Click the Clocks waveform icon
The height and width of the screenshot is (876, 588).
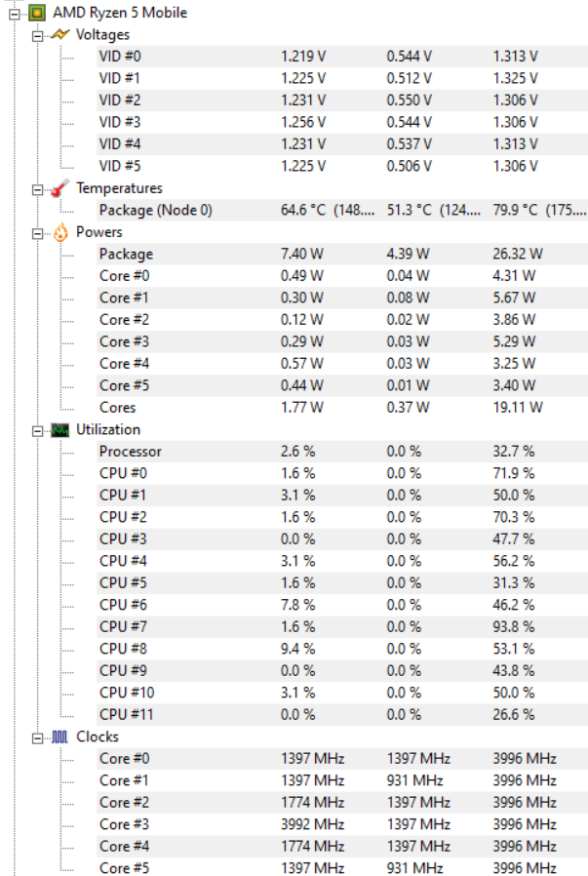coord(60,737)
